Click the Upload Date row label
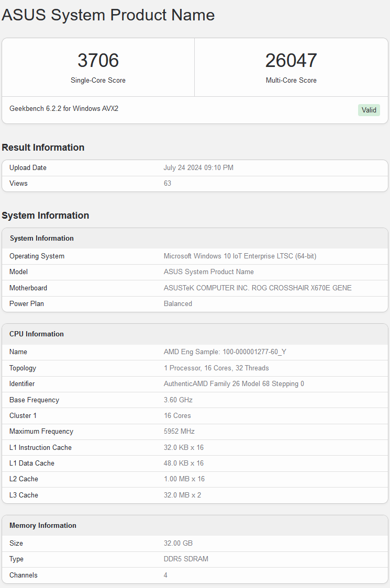 tap(28, 167)
